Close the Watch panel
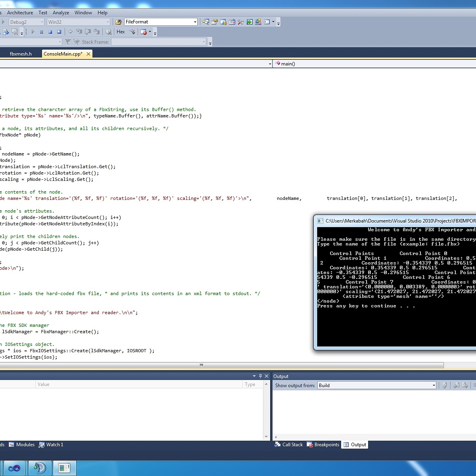Screen dimensions: 476x476 click(267, 376)
